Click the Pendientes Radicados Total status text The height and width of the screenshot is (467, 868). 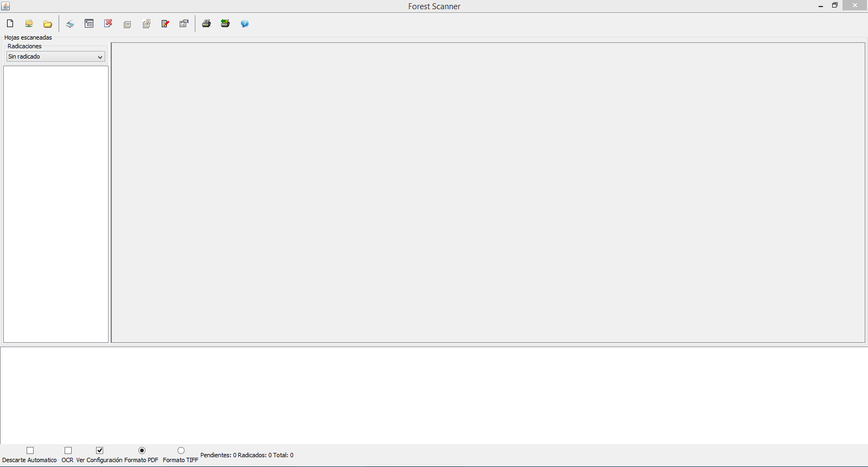[x=247, y=455]
